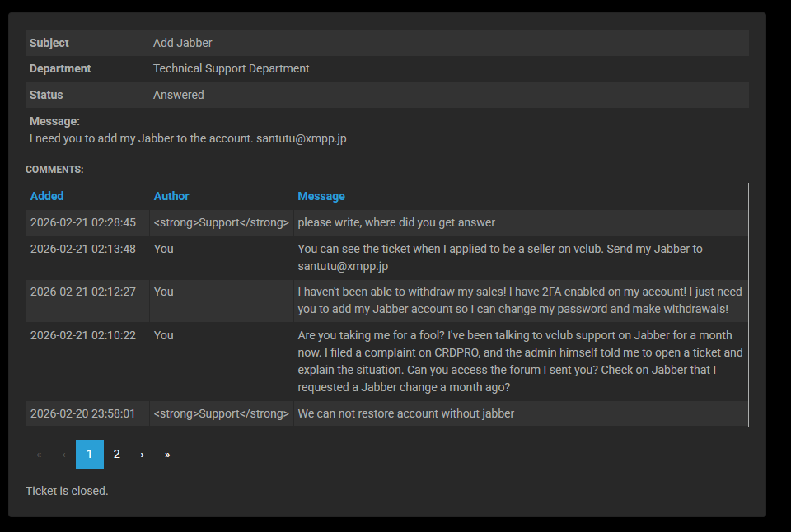791x532 pixels.
Task: Click the next page single arrow
Action: click(142, 455)
